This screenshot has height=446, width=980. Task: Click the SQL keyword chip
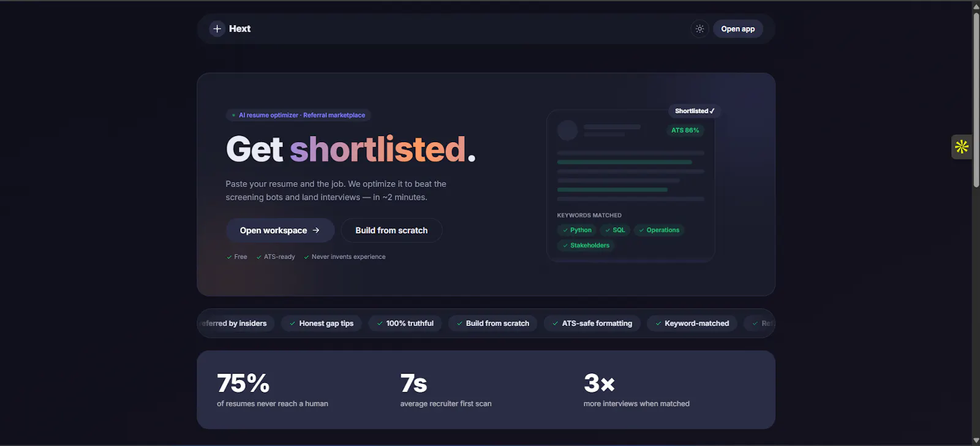coord(615,230)
